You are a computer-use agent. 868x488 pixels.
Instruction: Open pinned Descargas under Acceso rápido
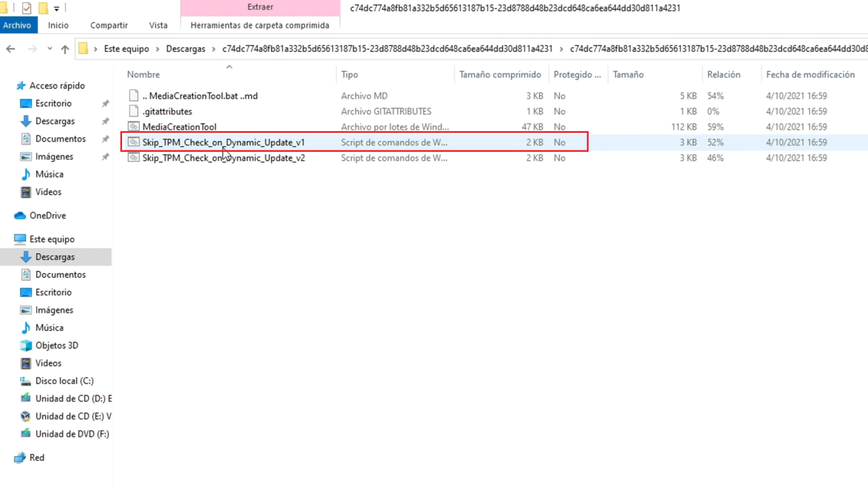tap(55, 121)
